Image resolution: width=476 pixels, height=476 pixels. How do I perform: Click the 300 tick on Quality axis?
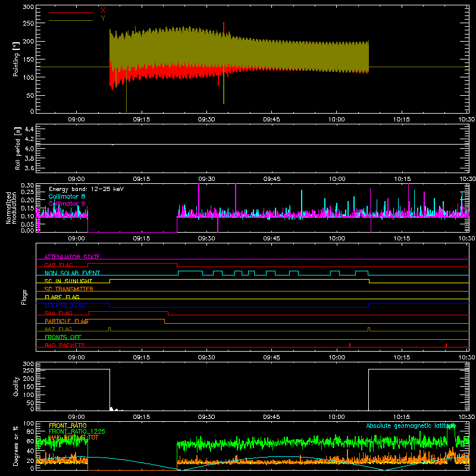[28, 364]
